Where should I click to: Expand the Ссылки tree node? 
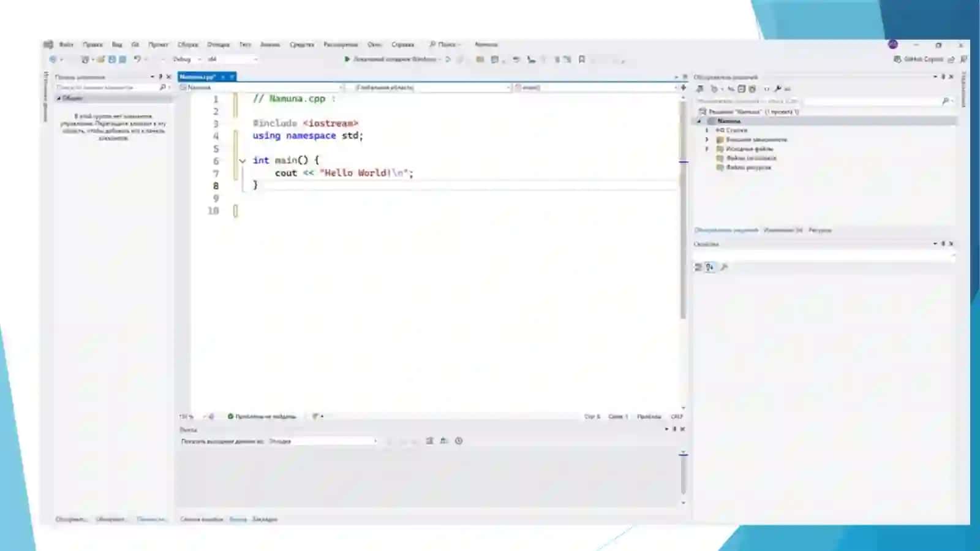(x=707, y=130)
